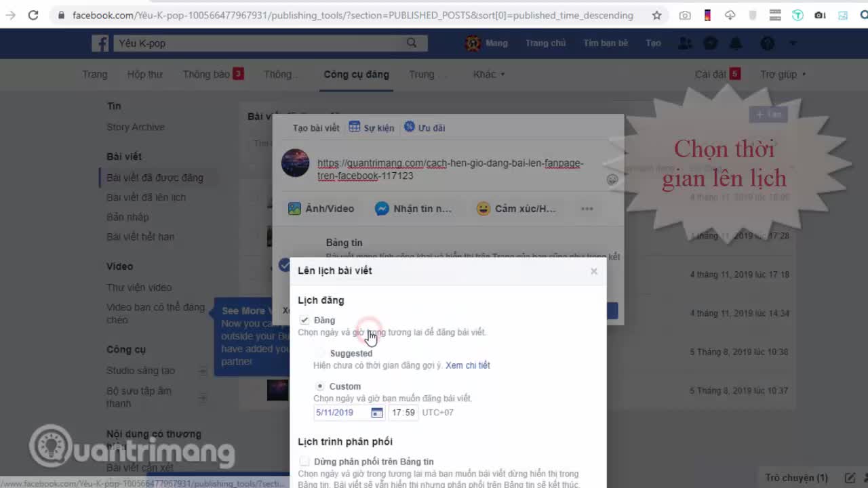Click the search magnifier in Facebook bar
This screenshot has height=488, width=868.
tap(412, 43)
